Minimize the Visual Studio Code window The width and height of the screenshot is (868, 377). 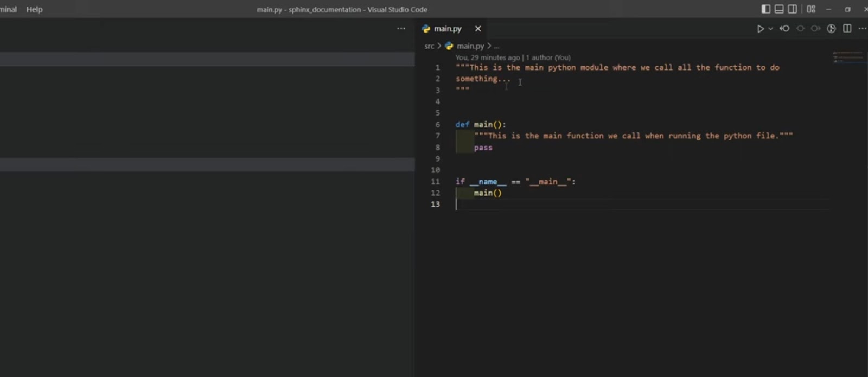click(x=828, y=9)
